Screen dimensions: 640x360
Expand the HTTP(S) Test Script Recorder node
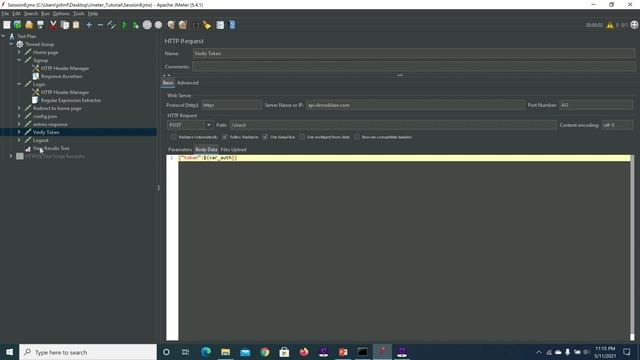click(x=11, y=156)
